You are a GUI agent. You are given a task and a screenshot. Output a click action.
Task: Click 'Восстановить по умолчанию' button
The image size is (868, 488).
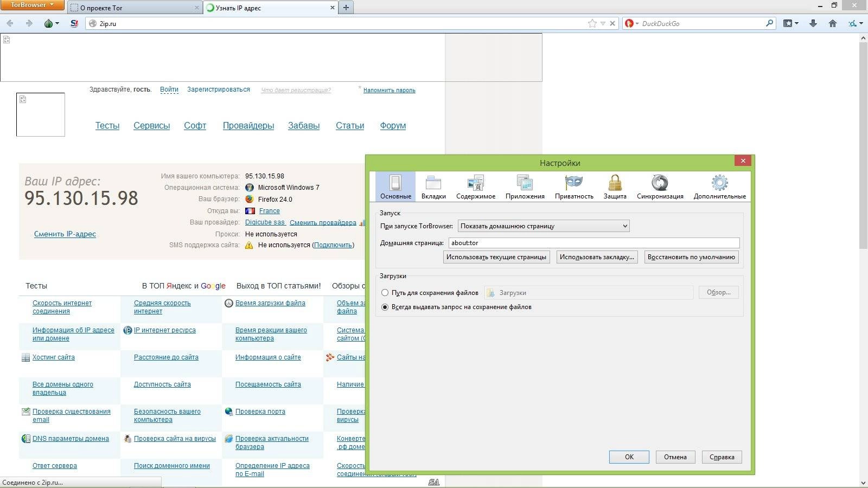[691, 257]
